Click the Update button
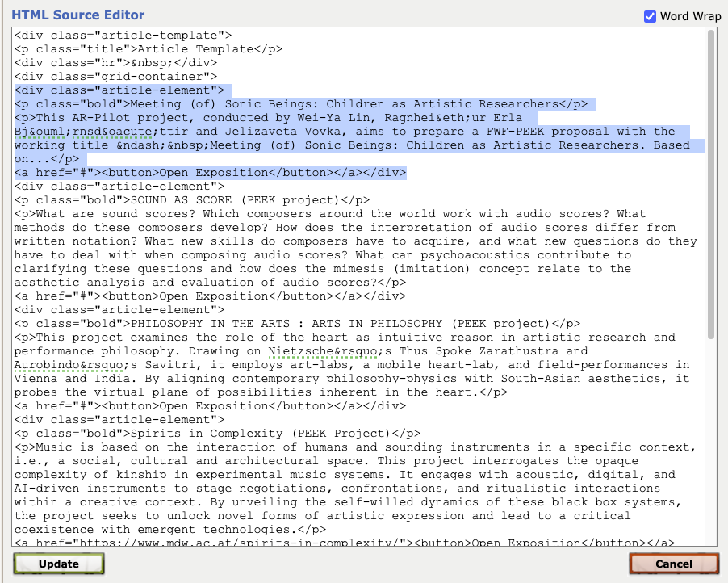 click(59, 564)
